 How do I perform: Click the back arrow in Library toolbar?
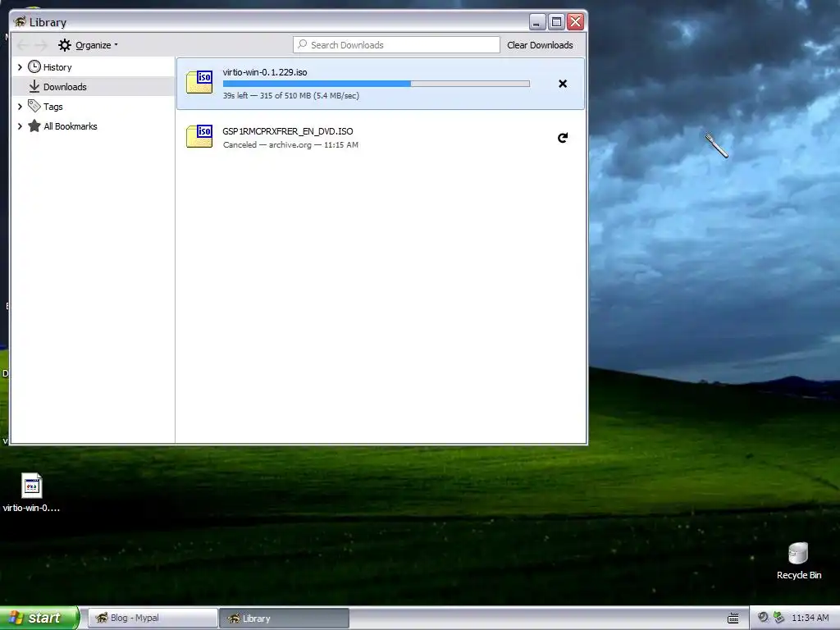(x=23, y=46)
